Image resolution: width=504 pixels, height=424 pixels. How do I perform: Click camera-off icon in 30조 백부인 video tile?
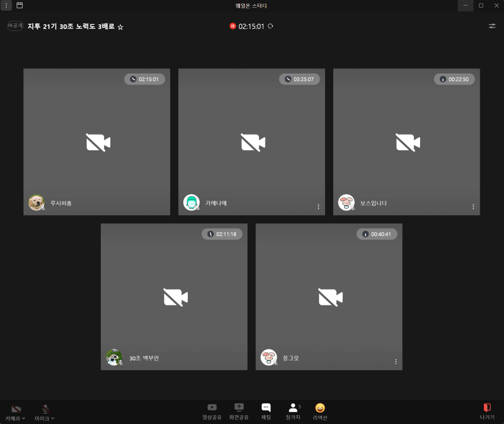coord(176,297)
